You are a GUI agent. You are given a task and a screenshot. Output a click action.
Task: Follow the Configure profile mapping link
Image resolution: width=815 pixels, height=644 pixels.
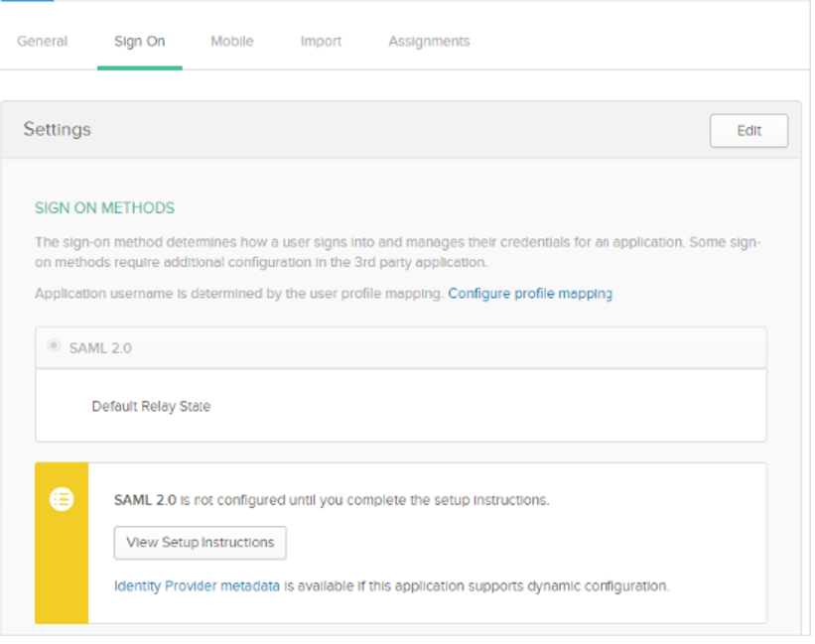[x=530, y=294]
